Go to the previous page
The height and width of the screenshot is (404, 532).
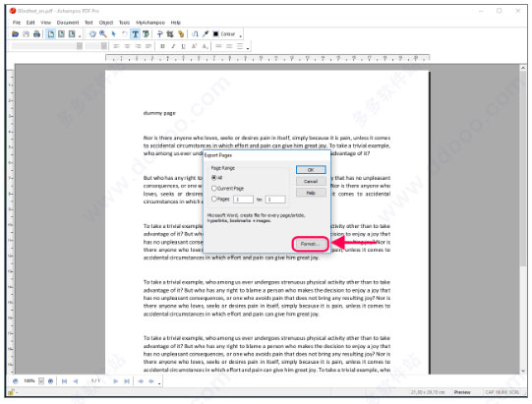76,381
